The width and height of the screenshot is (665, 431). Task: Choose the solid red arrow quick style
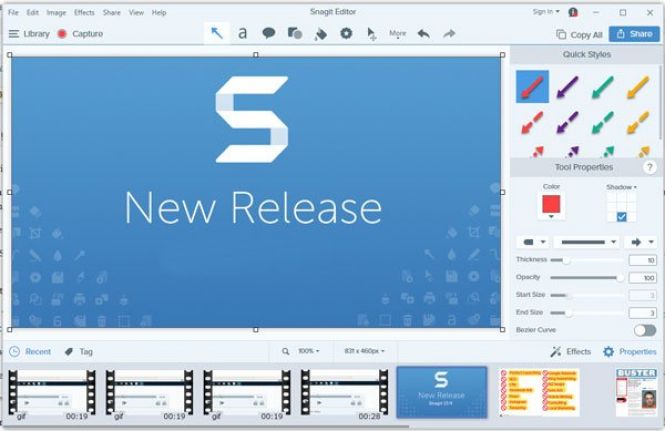[x=532, y=87]
